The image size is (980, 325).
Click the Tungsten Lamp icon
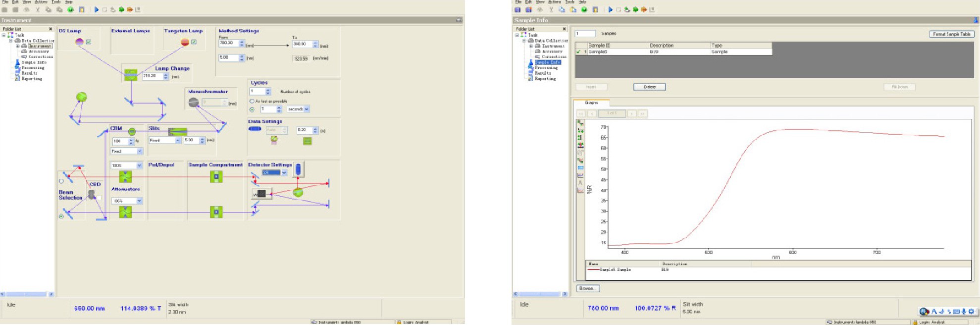tap(185, 42)
